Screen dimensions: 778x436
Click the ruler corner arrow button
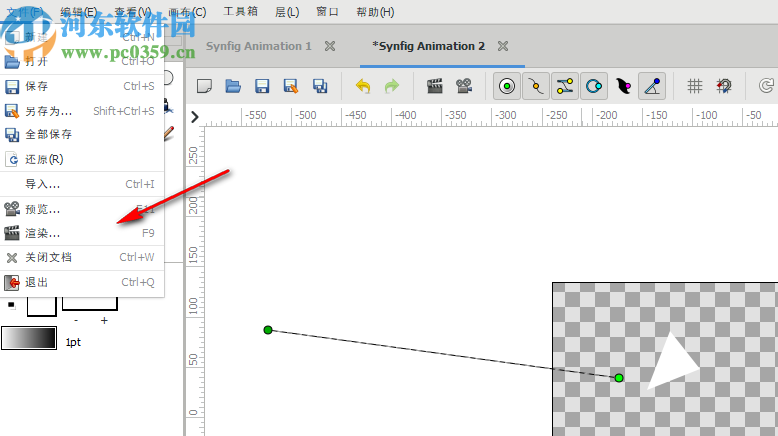194,117
